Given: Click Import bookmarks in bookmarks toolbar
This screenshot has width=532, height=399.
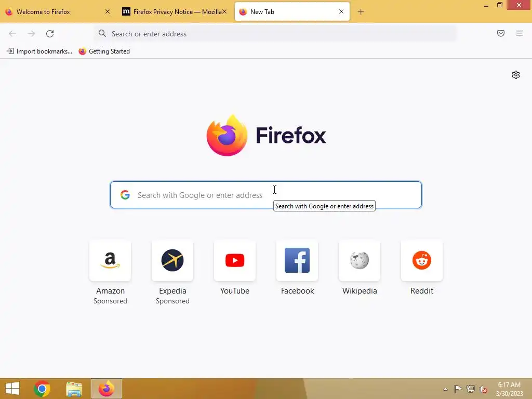Looking at the screenshot, I should (x=39, y=51).
